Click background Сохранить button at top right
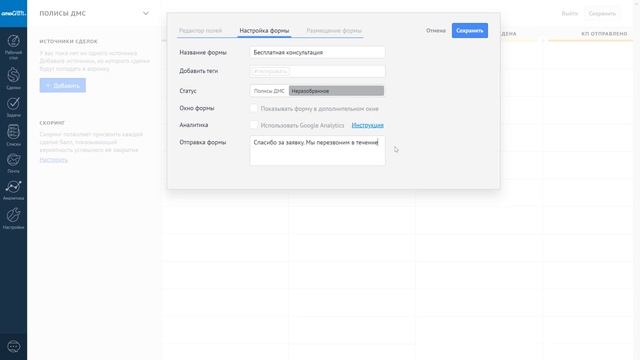This screenshot has height=360, width=640. click(602, 13)
